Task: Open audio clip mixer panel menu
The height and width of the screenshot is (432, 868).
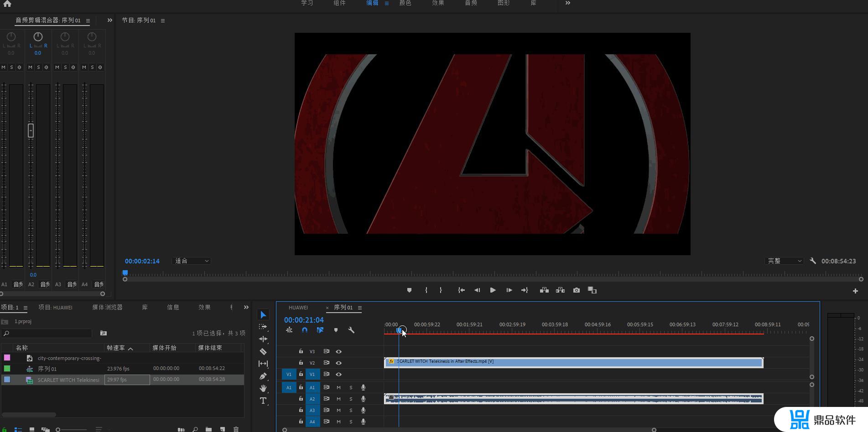Action: point(88,21)
